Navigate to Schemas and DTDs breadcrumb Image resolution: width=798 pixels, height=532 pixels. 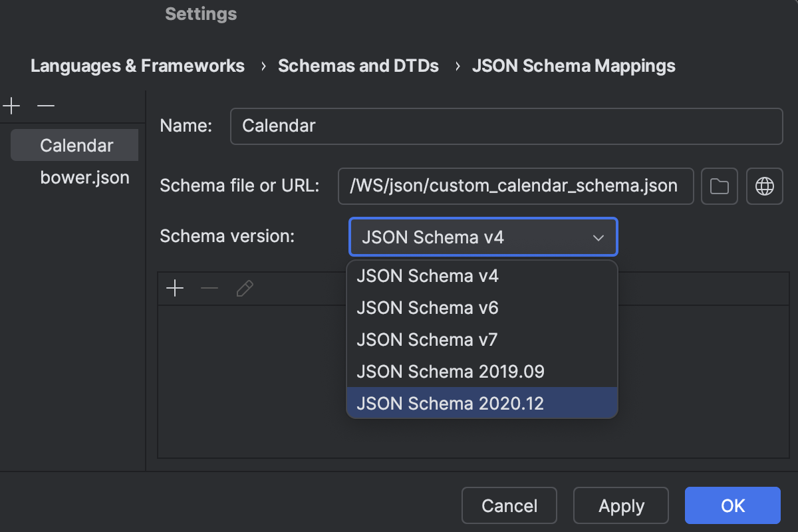[x=358, y=66]
